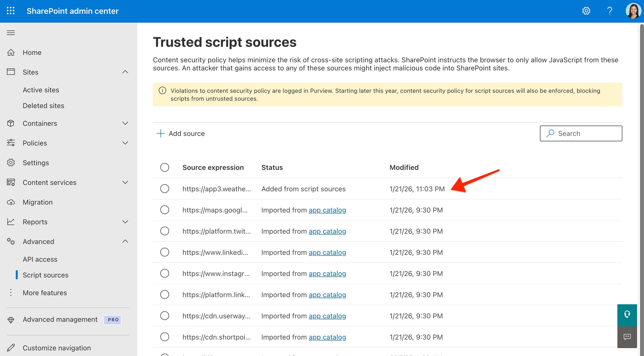This screenshot has width=644, height=356.
Task: Open the Script sources page
Action: click(46, 275)
